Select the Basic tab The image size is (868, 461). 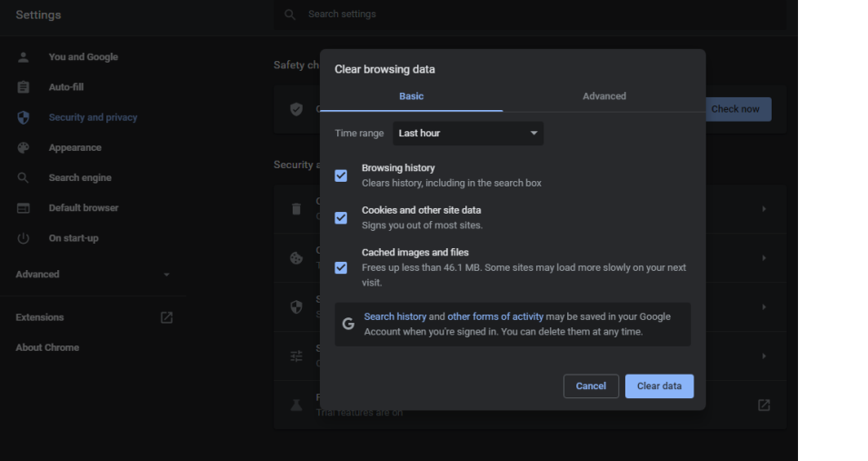click(x=411, y=96)
